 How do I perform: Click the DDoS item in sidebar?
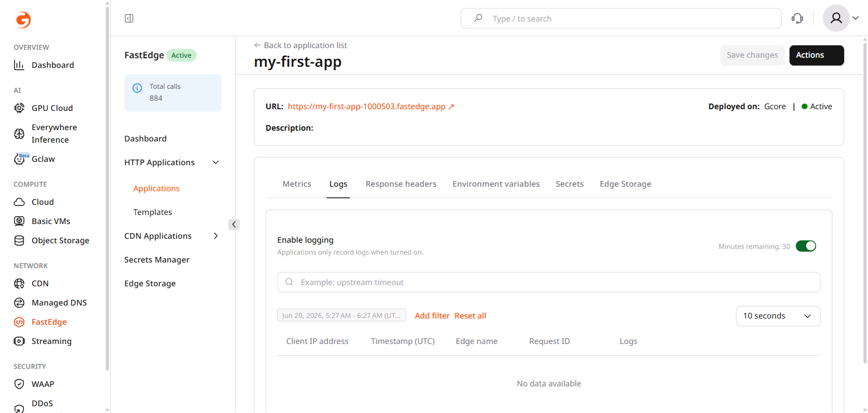click(42, 404)
